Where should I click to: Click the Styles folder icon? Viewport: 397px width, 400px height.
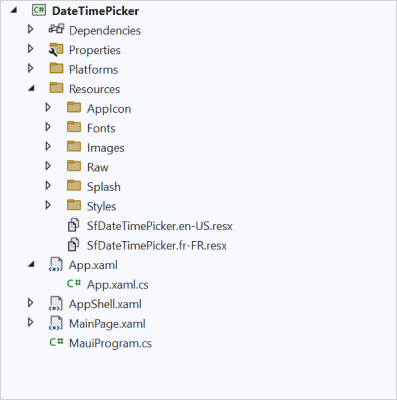pos(74,205)
